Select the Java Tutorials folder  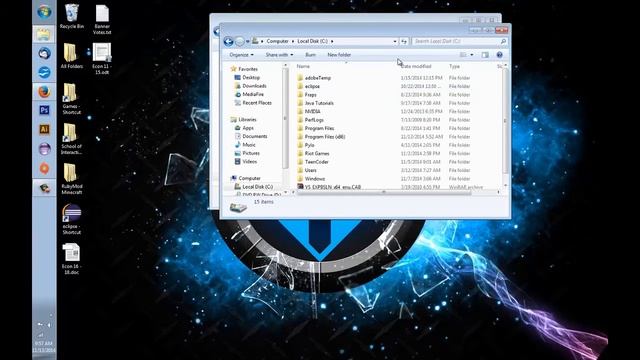[319, 103]
